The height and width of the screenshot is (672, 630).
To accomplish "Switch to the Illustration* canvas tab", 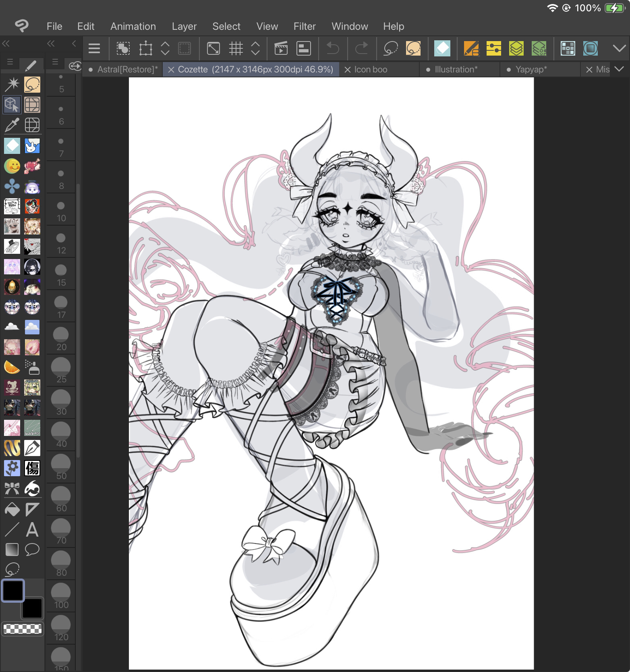I will tap(456, 70).
